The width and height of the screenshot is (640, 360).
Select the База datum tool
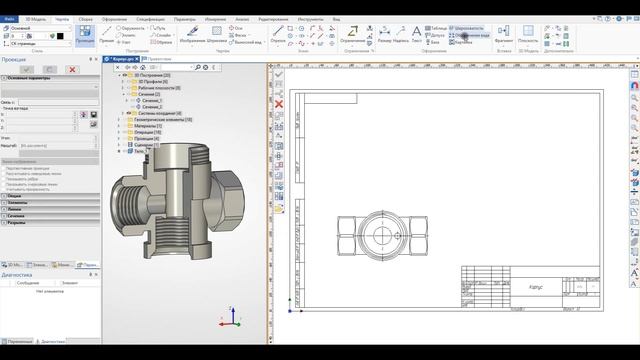(x=432, y=42)
